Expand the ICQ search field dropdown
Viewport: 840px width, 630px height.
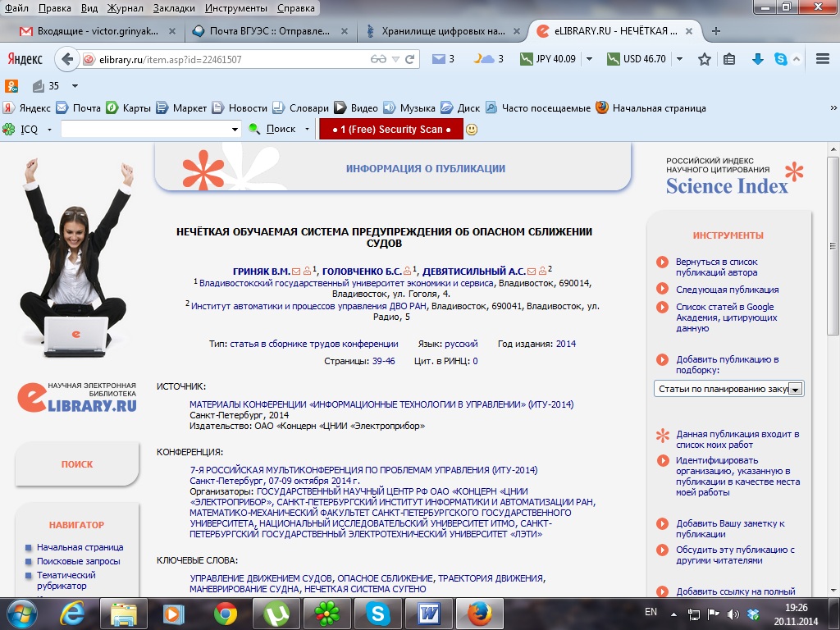pos(235,130)
